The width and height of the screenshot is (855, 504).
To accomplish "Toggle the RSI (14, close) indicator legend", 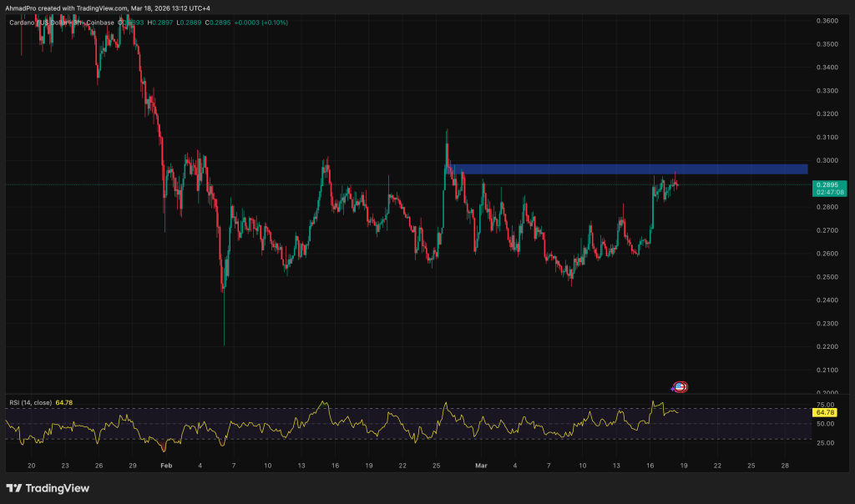I will click(x=29, y=401).
